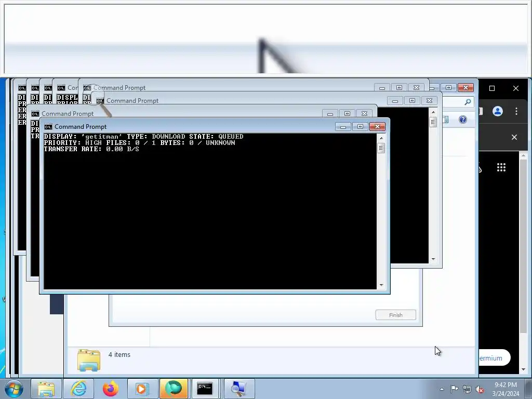Launch Firefox from the taskbar

tap(110, 389)
